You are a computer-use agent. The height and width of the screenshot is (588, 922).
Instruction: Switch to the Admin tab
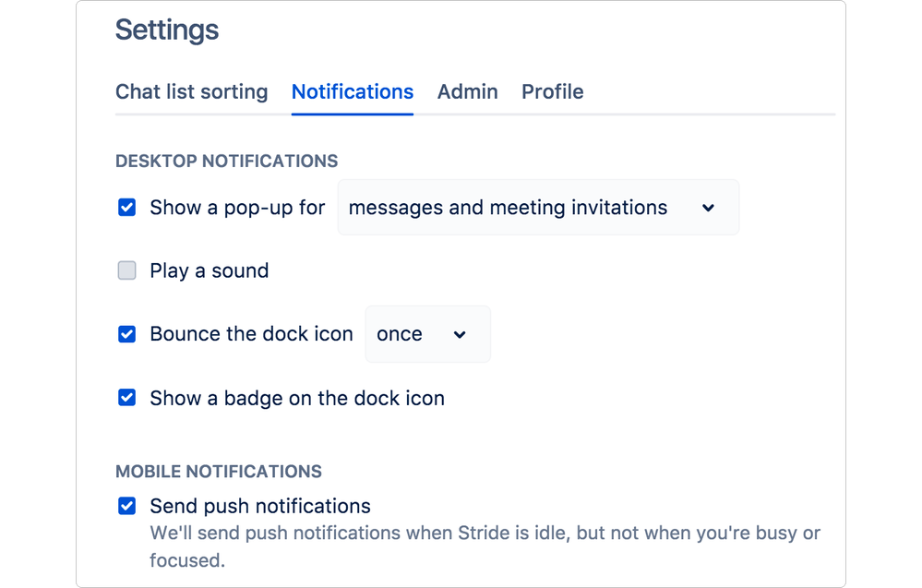coord(467,91)
